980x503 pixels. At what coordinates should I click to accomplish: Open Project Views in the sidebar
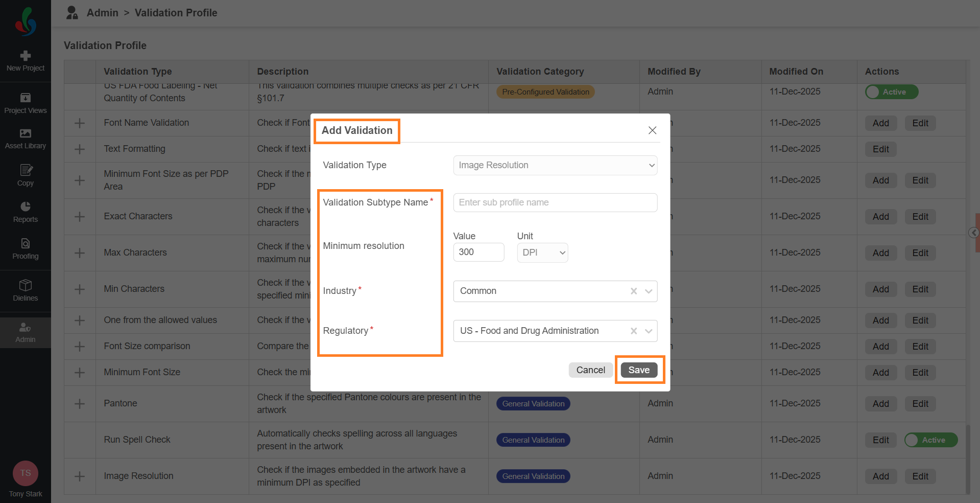point(26,103)
